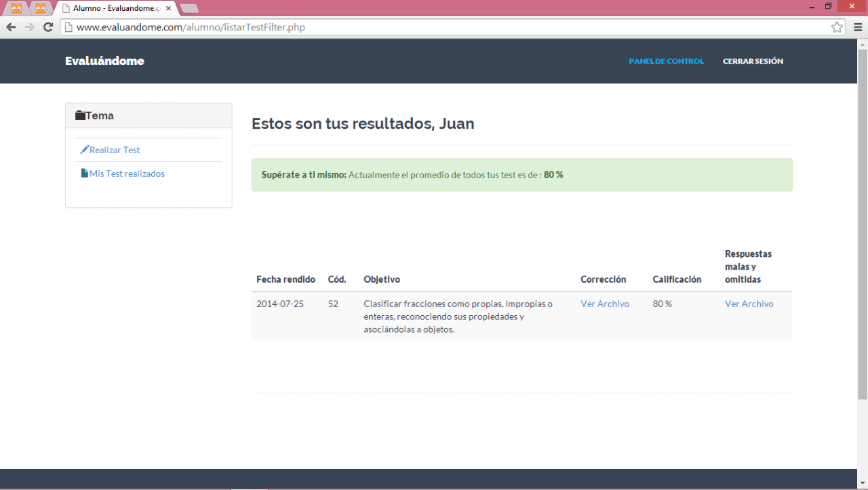Close the Alumno - Evaluandome tab
This screenshot has width=868, height=490.
pyautogui.click(x=168, y=8)
